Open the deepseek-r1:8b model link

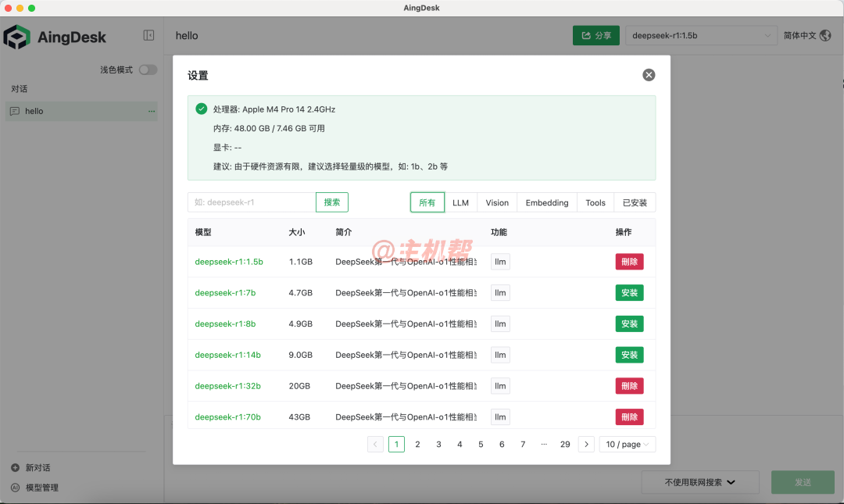(225, 323)
